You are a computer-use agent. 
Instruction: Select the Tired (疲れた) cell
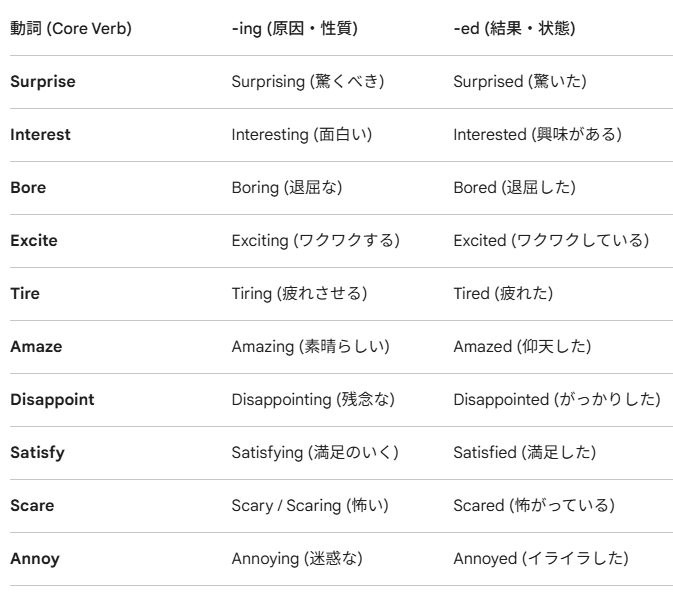(503, 293)
